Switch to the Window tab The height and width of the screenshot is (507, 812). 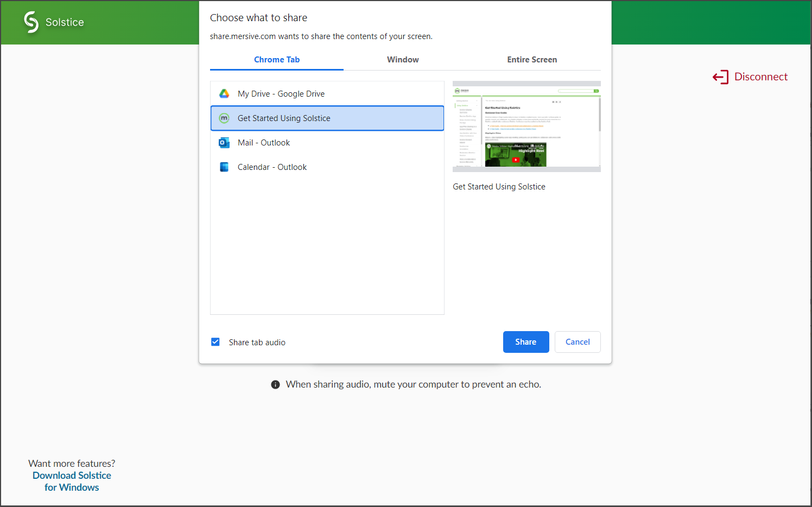point(403,60)
